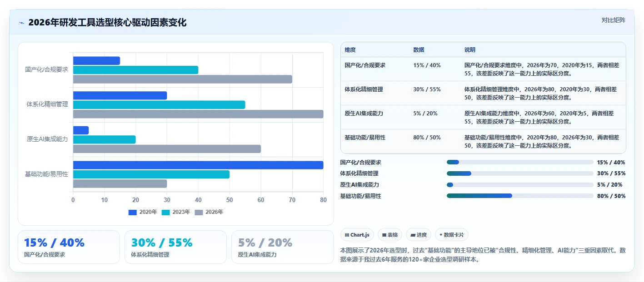
Task: Click the 基础功能/易用性 progress bar showing 80% / 50%
Action: pyautogui.click(x=520, y=196)
